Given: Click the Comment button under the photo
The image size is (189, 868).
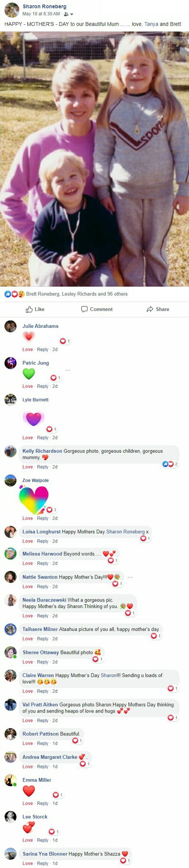Looking at the screenshot, I should tap(97, 309).
